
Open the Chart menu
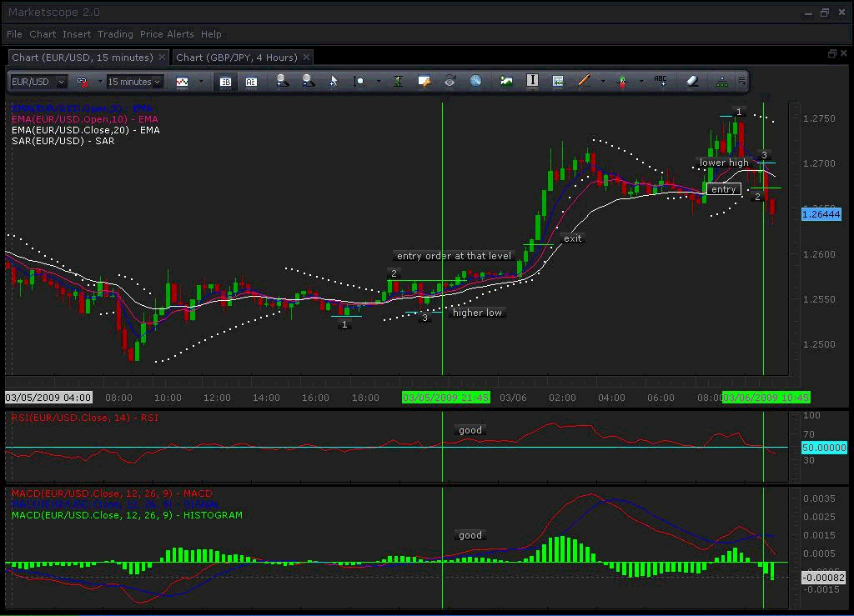pos(43,34)
